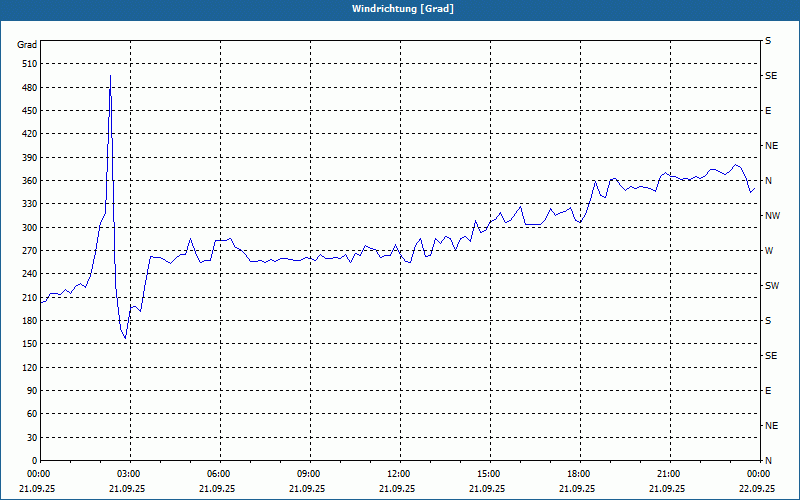
Task: Select the 510 value on the degree axis
Action: point(30,64)
